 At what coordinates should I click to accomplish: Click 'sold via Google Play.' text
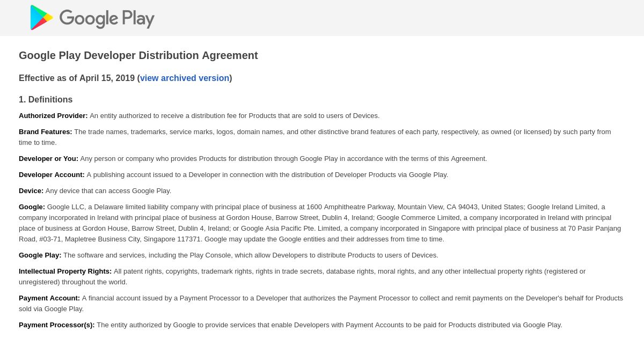pos(52,309)
